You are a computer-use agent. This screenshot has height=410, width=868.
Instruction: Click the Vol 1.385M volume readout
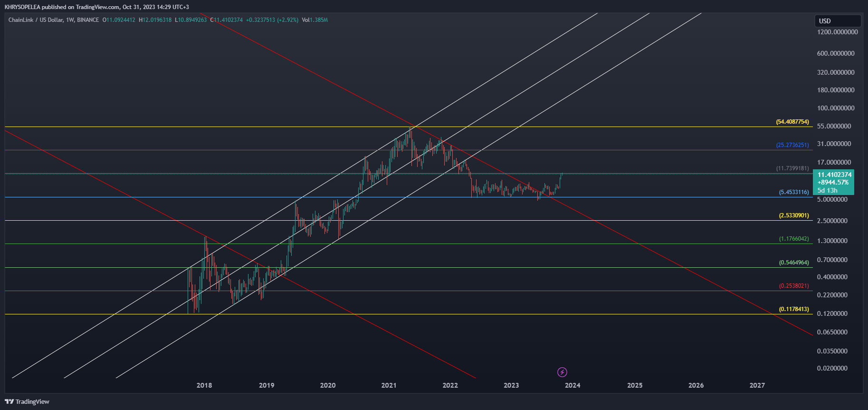pyautogui.click(x=315, y=20)
